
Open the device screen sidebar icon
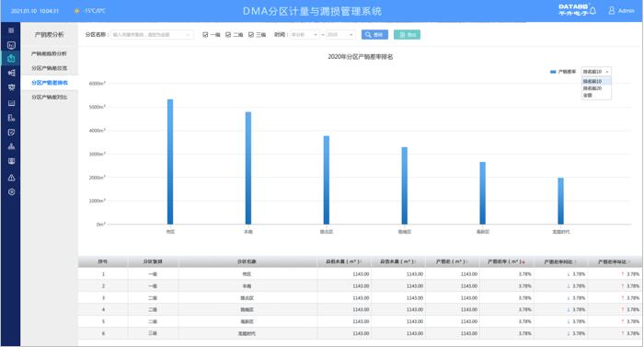(11, 161)
